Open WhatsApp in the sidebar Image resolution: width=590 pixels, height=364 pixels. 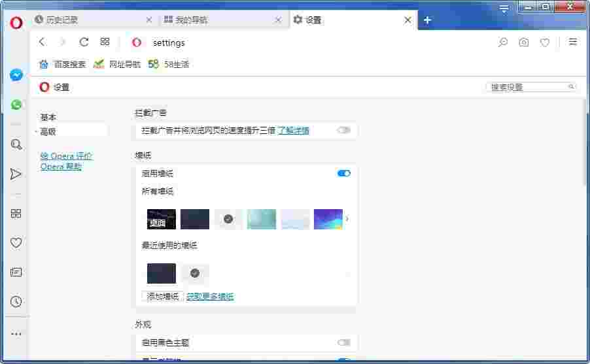click(16, 105)
